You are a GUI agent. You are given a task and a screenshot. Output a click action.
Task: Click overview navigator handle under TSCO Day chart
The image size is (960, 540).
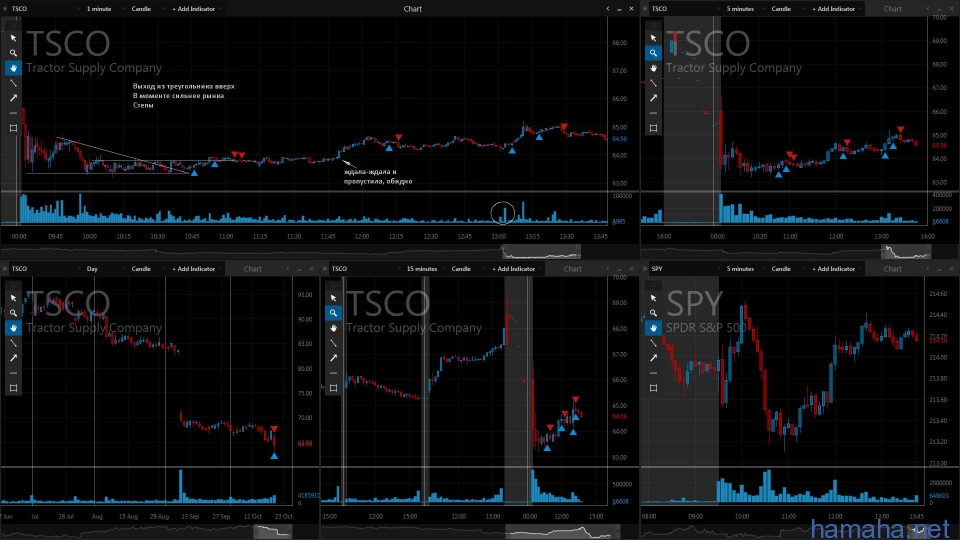point(274,531)
